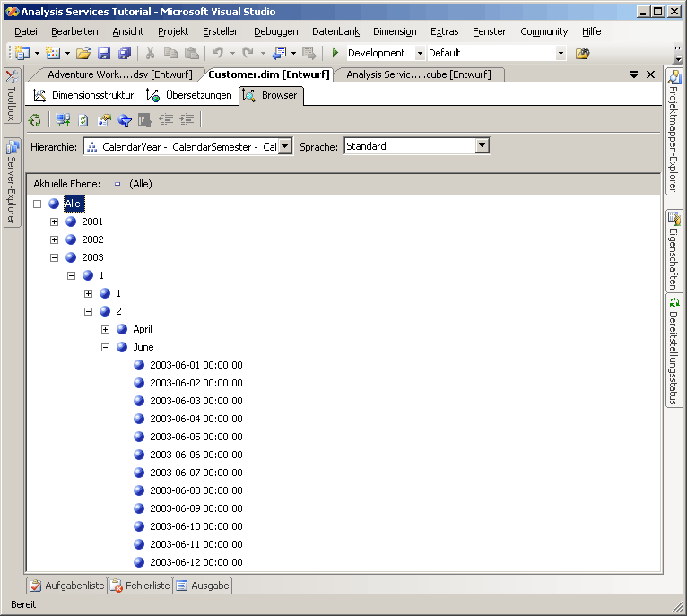
Task: Expand the April month node
Action: point(105,329)
